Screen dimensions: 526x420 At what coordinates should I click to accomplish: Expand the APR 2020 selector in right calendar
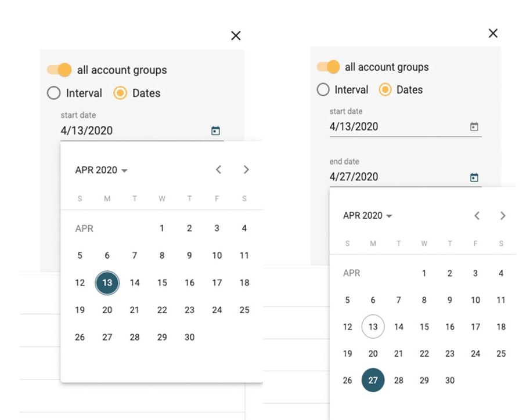(x=368, y=215)
